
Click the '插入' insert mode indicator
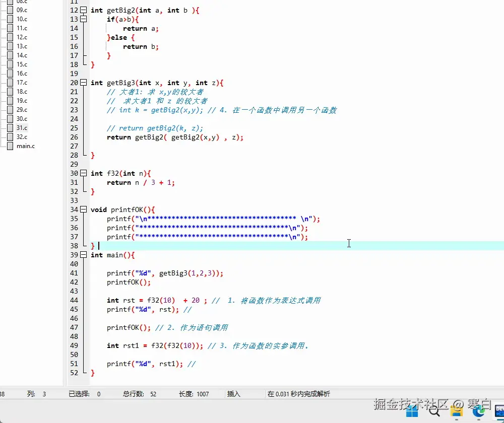234,394
